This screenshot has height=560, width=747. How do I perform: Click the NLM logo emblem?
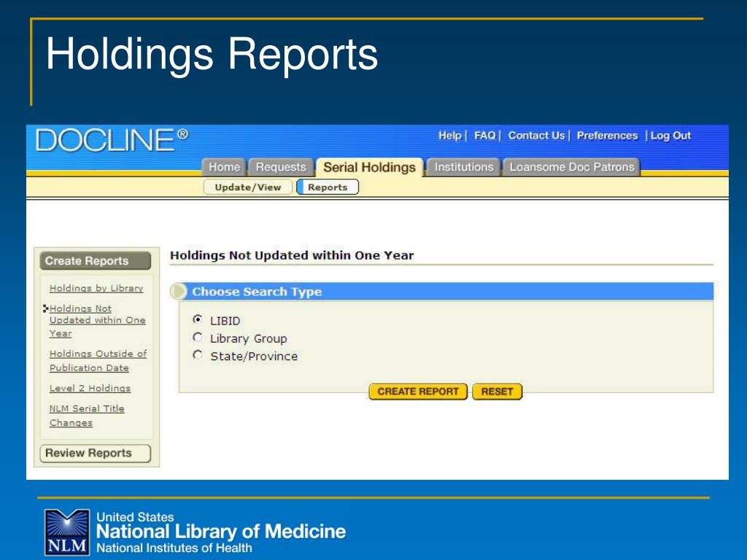67,532
